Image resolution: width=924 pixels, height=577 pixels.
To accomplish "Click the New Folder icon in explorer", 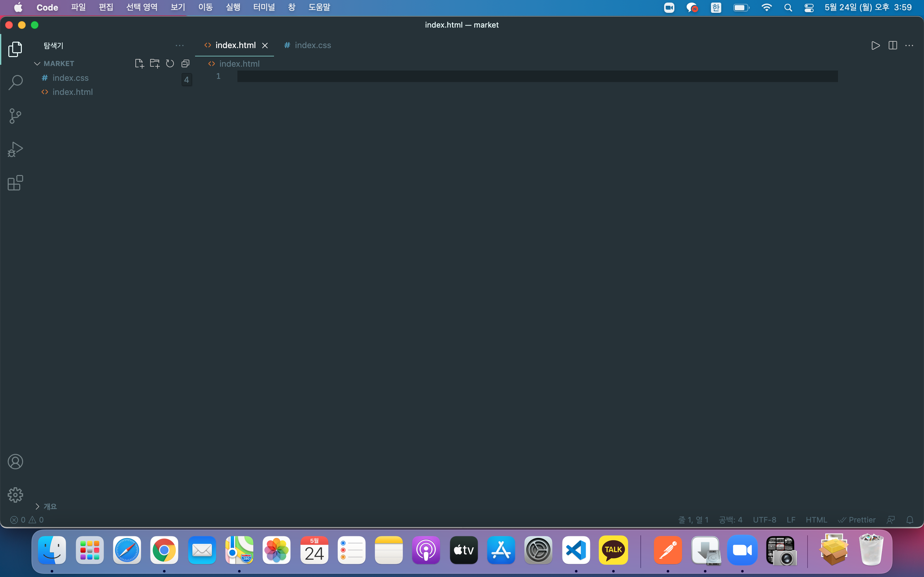I will coord(155,63).
